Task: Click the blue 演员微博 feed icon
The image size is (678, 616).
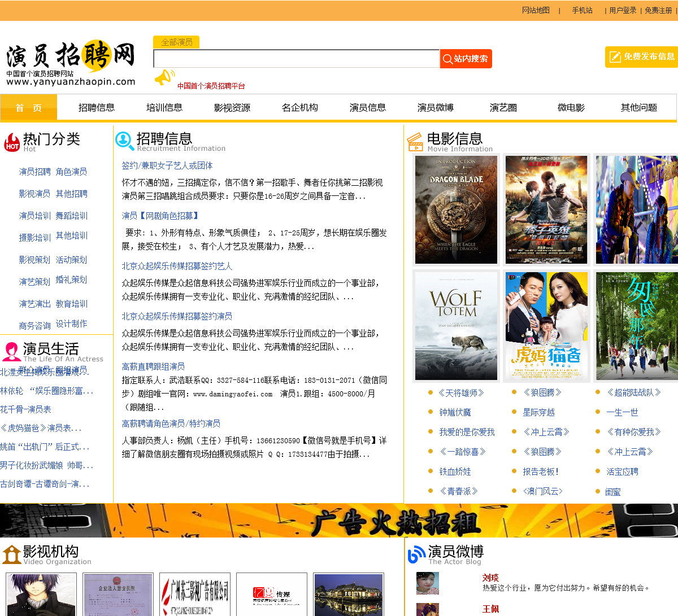Action: (416, 554)
